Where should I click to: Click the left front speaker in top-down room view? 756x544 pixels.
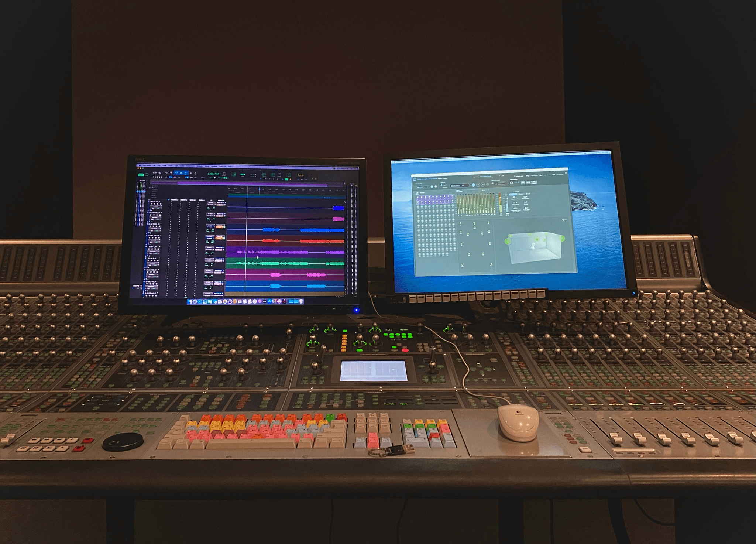[460, 223]
